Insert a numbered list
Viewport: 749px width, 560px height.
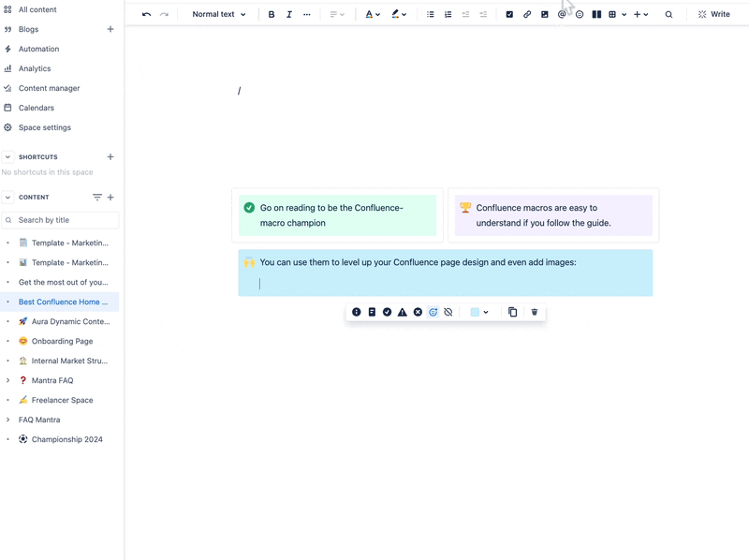pos(447,14)
